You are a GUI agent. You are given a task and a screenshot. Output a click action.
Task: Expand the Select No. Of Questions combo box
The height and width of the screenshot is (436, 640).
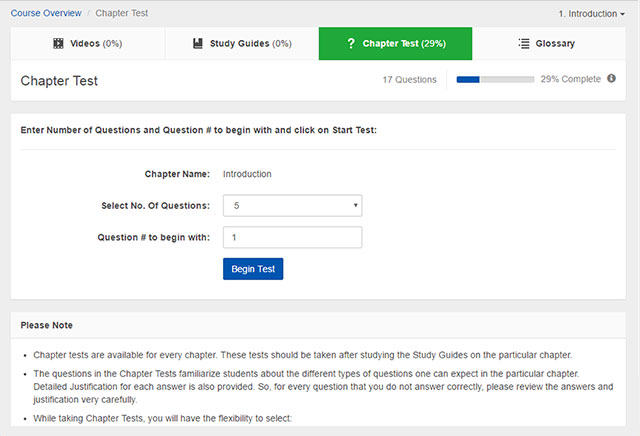tap(291, 206)
